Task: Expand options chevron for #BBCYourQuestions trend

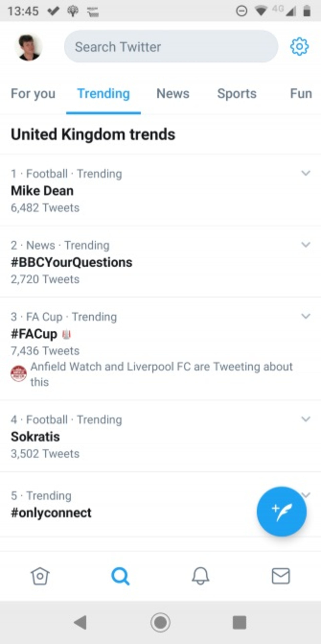Action: [306, 244]
